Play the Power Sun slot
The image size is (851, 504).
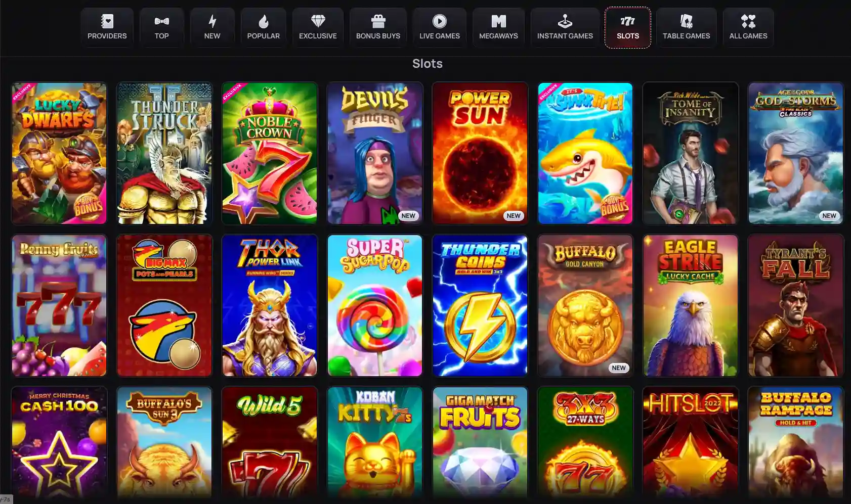[x=480, y=153]
